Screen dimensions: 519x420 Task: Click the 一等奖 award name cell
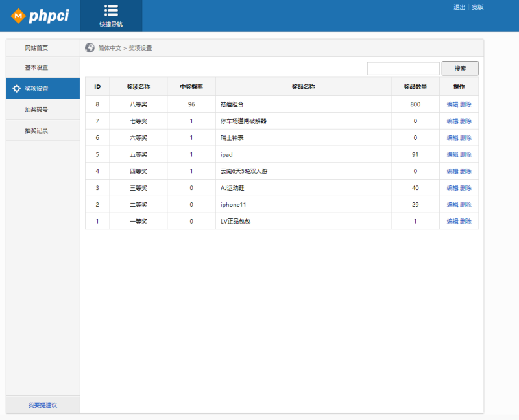coord(138,221)
